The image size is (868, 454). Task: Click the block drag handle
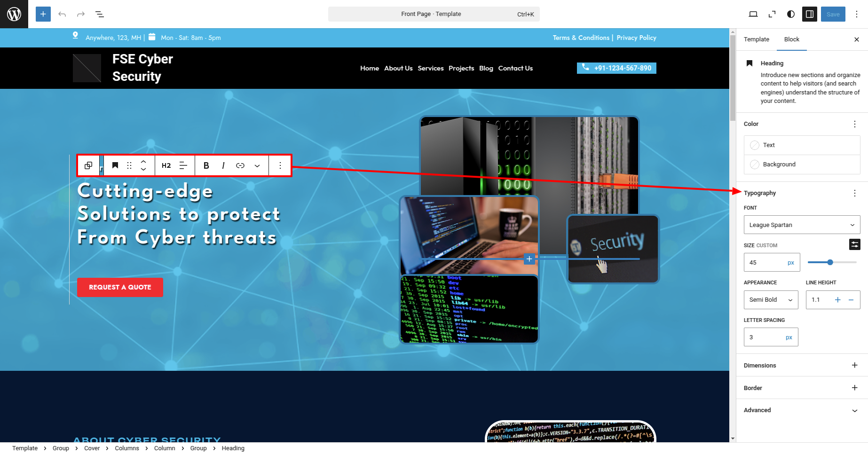tap(129, 165)
